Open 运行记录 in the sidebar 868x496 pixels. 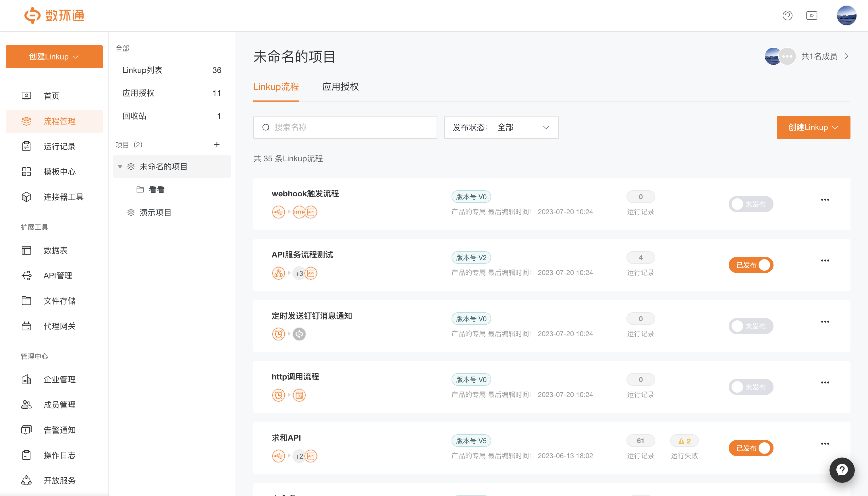click(54, 146)
